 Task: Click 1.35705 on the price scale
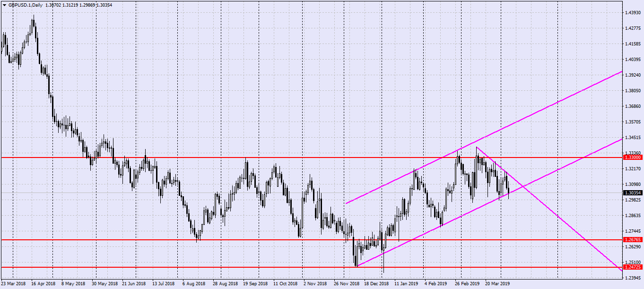pyautogui.click(x=633, y=122)
